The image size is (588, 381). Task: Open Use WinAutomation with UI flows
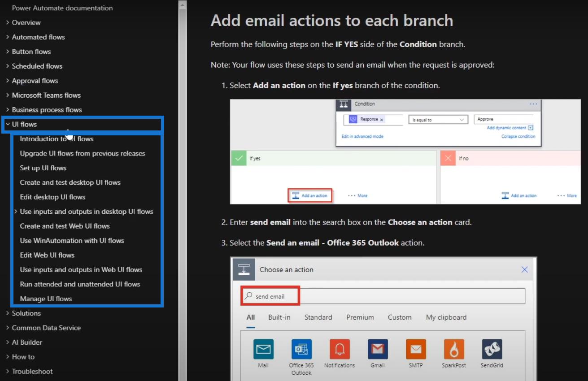72,240
